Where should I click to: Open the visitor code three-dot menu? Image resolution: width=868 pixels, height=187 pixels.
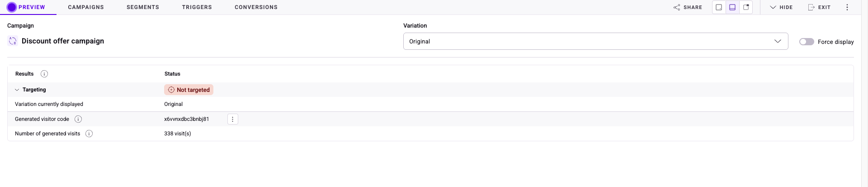coord(233,119)
